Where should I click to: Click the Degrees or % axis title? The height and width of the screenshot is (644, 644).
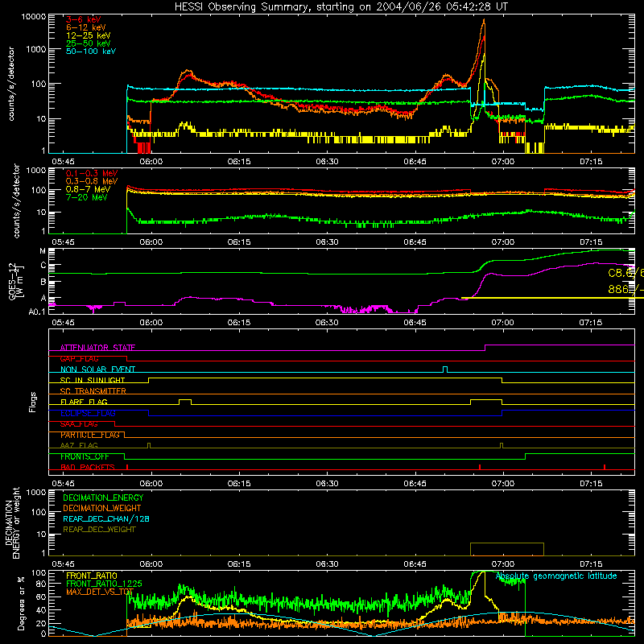pos(21,603)
